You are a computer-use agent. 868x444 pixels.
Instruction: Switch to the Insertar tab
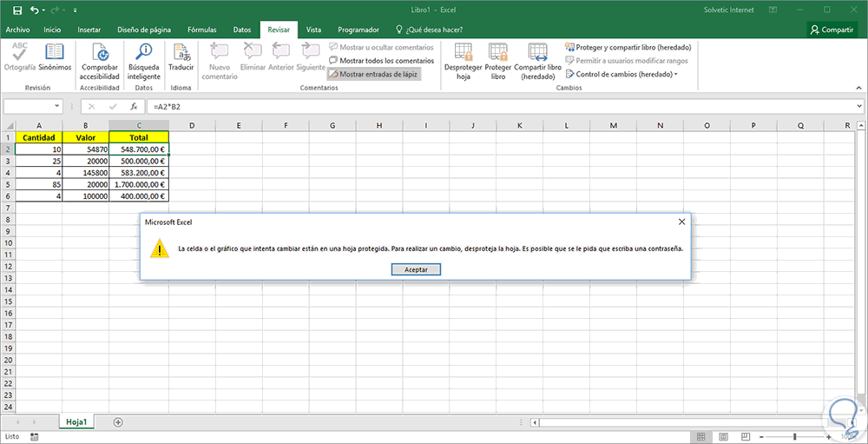click(x=89, y=30)
